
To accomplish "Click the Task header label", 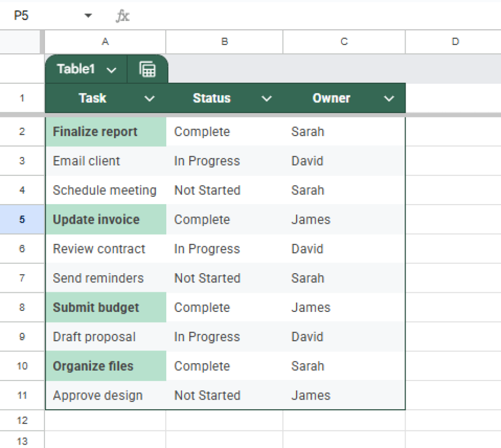I will tap(92, 98).
